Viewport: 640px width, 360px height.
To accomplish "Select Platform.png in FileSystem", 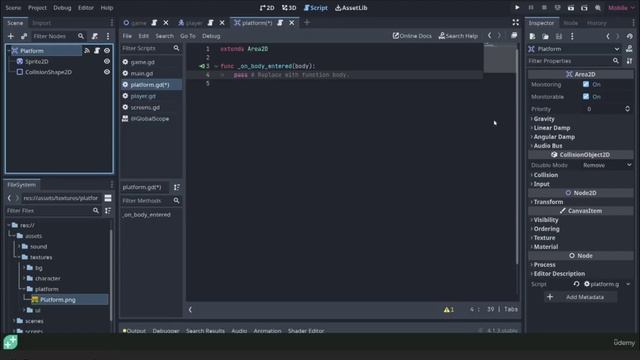I will (x=57, y=300).
